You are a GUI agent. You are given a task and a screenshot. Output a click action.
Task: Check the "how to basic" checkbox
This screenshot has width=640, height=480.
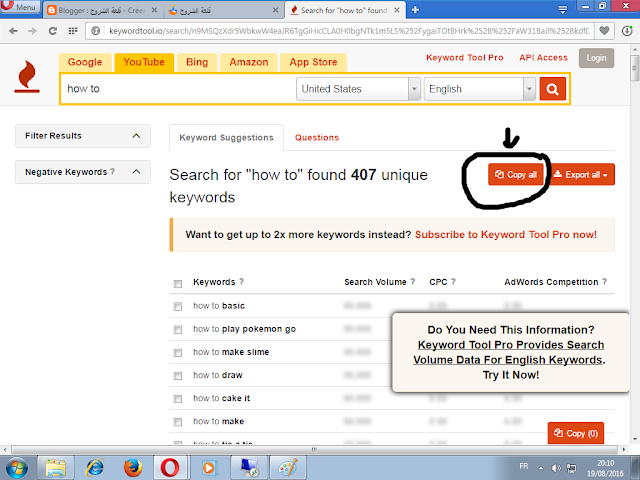178,306
